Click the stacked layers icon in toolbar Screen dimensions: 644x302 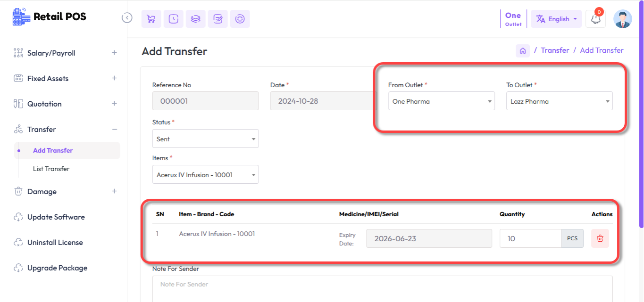pos(195,19)
